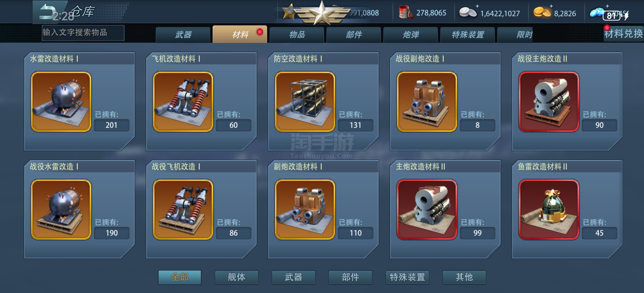Select the 防空改造材料 I ammo rack icon
The image size is (644, 293).
pyautogui.click(x=305, y=102)
